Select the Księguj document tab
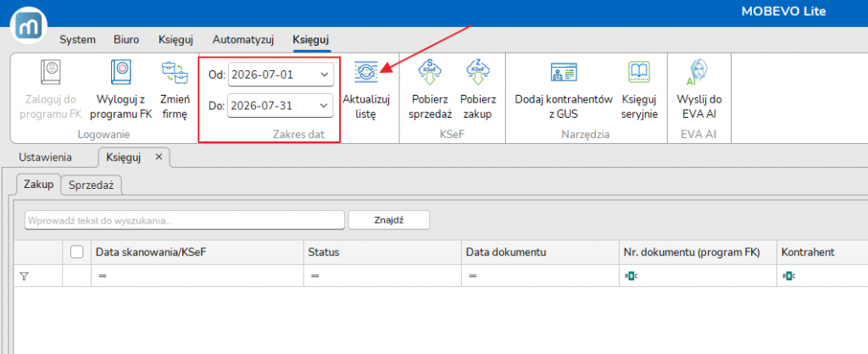The image size is (868, 354). 124,157
